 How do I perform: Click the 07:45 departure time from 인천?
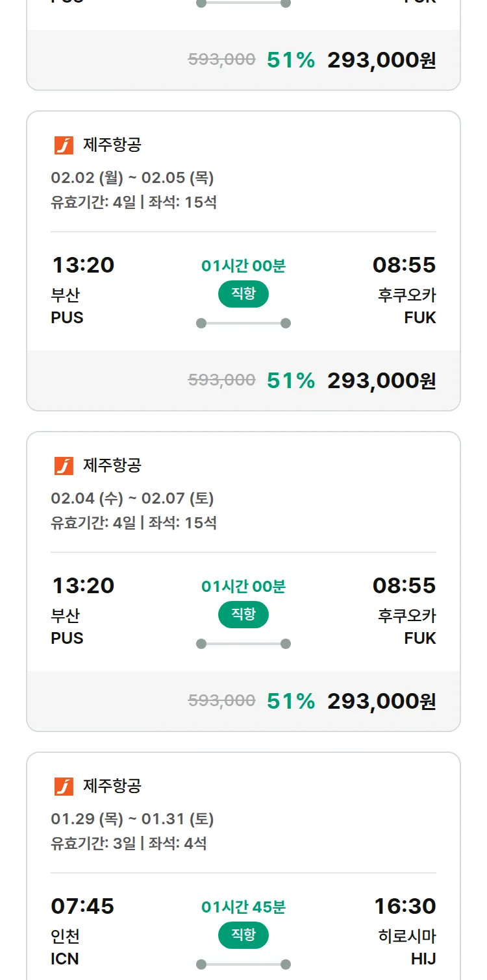[x=82, y=906]
